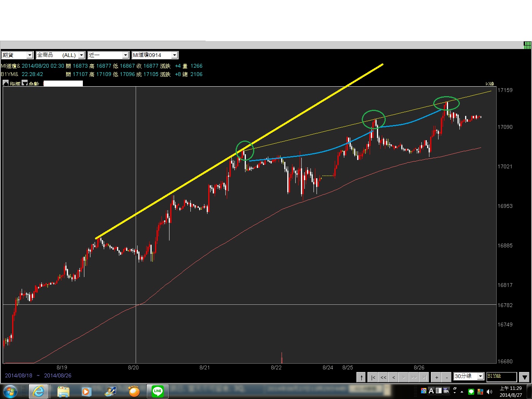Open Internet Explorer from the taskbar
Image resolution: width=532 pixels, height=399 pixels.
coord(38,391)
